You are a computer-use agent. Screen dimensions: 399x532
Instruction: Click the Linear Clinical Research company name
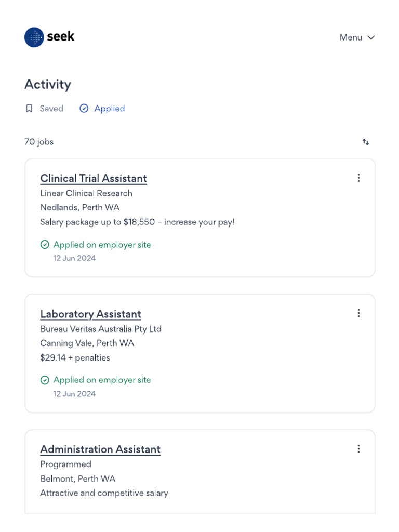[86, 193]
